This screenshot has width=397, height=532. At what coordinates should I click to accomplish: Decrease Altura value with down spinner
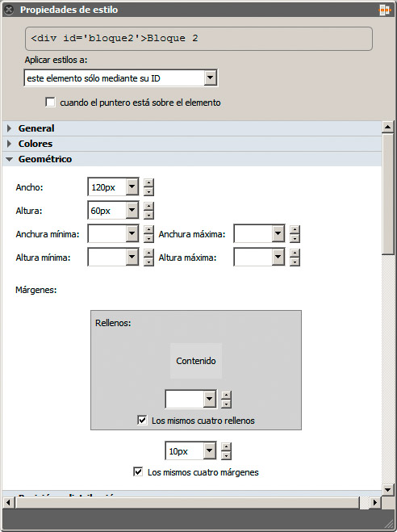(x=148, y=215)
